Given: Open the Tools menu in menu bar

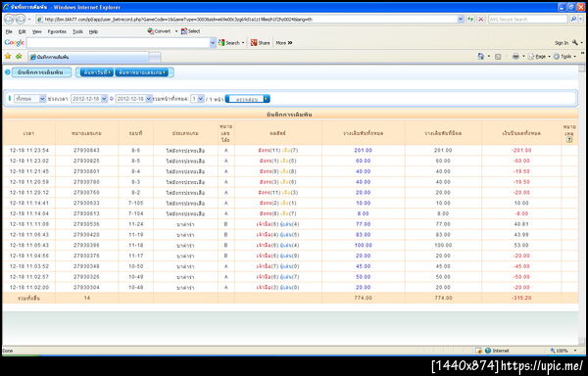Looking at the screenshot, I should click(x=77, y=32).
